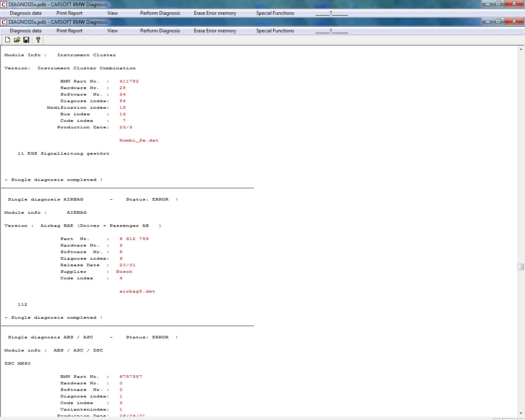
Task: Click the New document toolbar icon
Action: tap(7, 40)
